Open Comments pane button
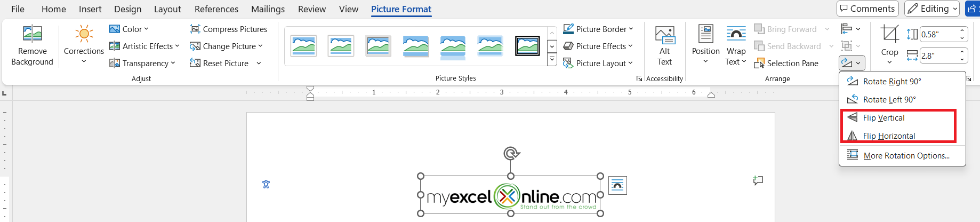 (867, 9)
